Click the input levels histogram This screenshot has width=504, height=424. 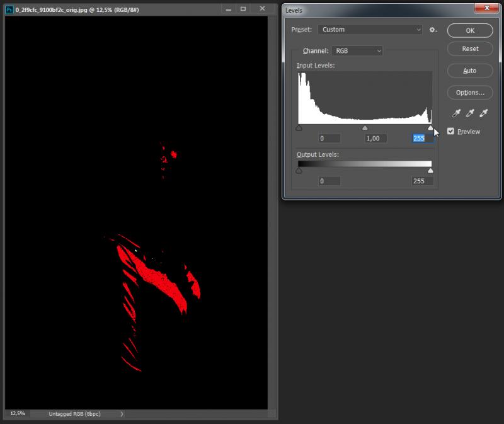(365, 98)
